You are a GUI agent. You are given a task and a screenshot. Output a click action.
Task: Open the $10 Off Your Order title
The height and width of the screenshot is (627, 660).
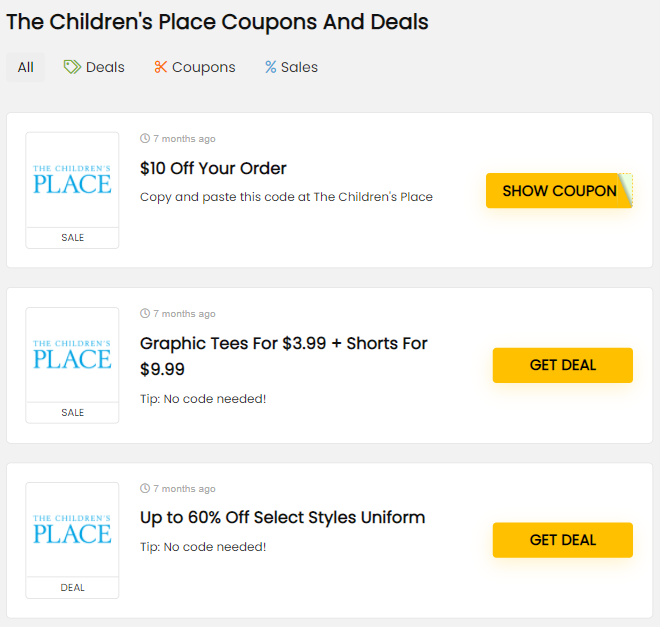tap(213, 168)
